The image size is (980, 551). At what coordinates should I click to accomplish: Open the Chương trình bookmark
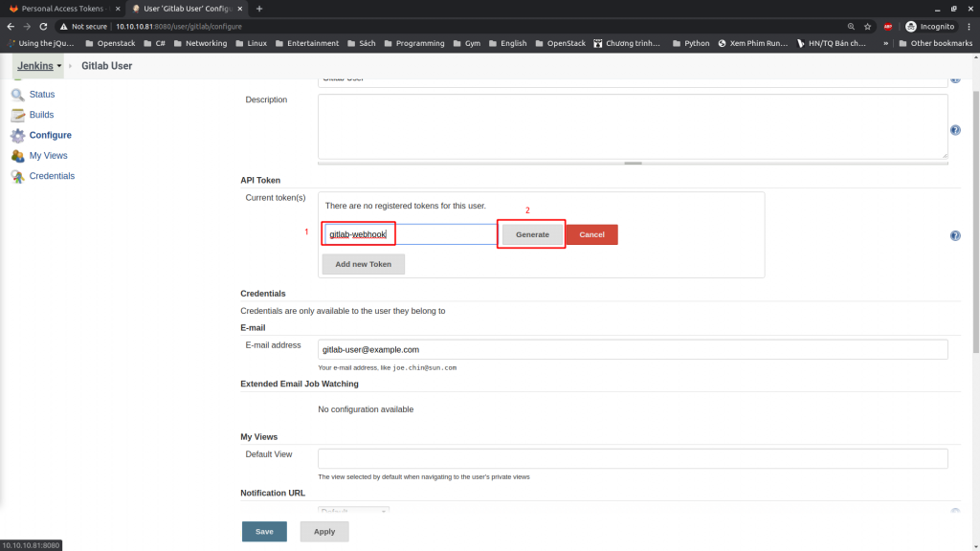point(627,43)
